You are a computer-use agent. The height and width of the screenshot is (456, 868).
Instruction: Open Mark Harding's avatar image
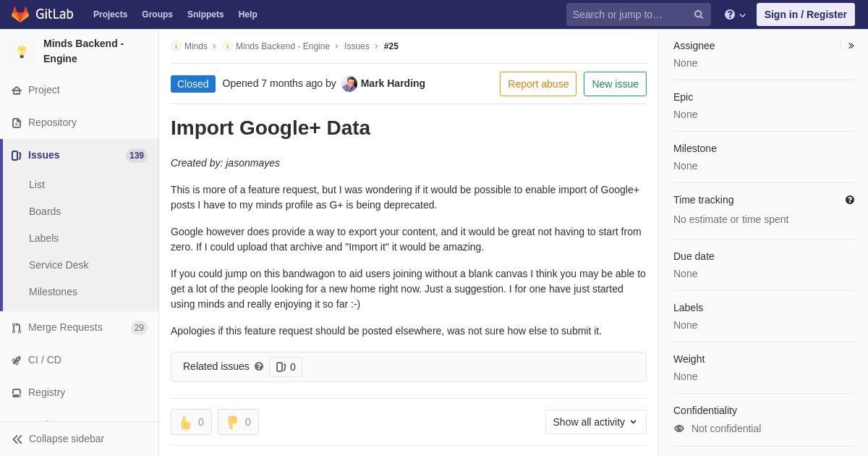[349, 84]
